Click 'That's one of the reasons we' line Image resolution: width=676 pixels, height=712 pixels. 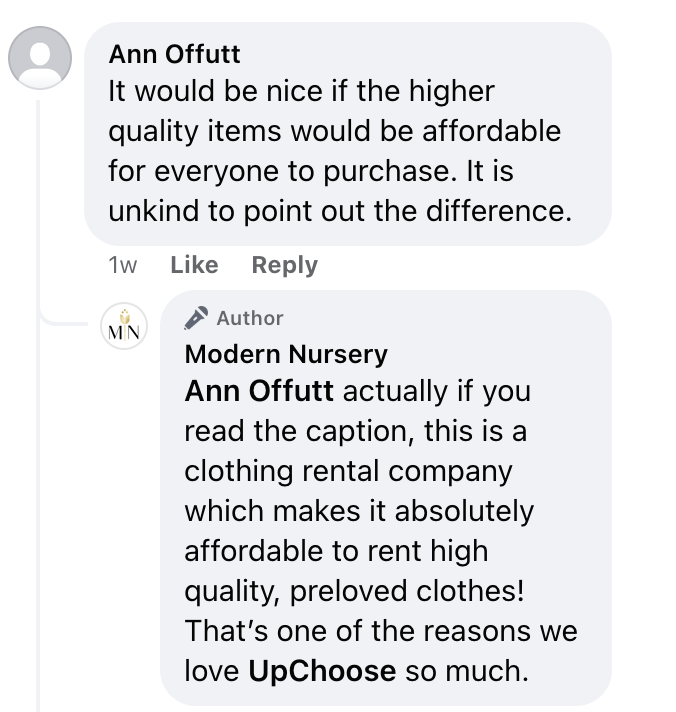tap(381, 631)
